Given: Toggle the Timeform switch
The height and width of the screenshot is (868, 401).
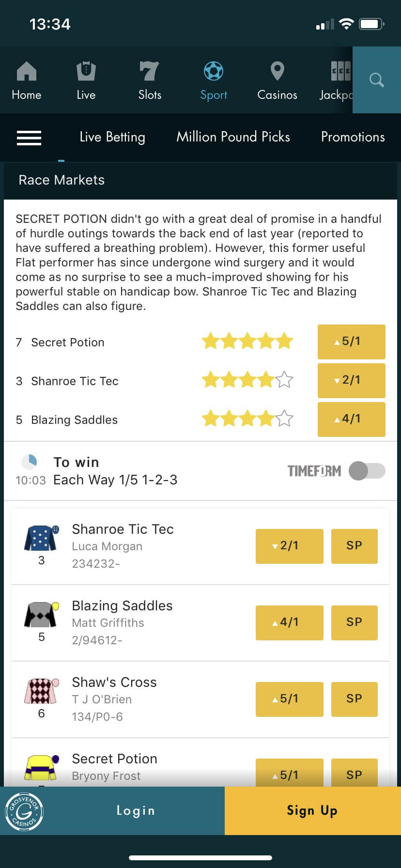Looking at the screenshot, I should tap(367, 470).
